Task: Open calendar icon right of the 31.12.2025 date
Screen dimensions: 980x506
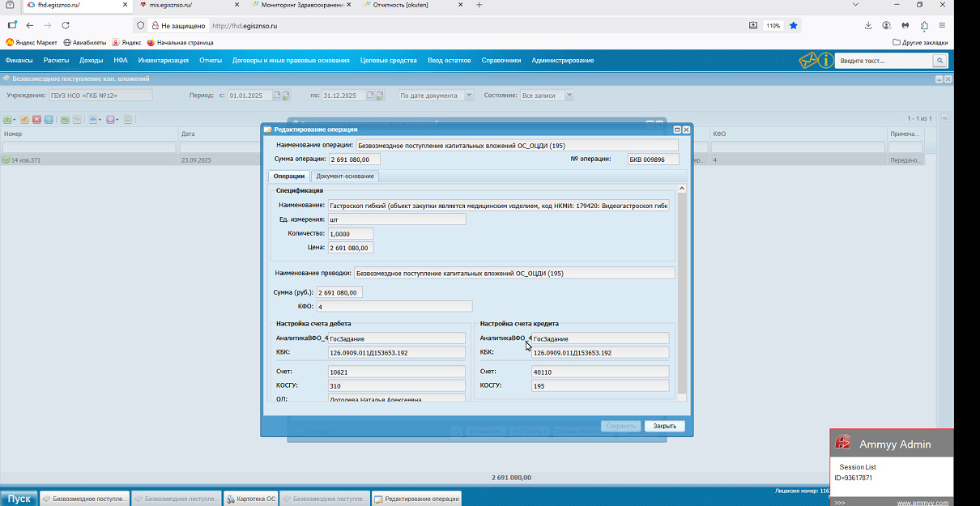Action: [370, 96]
